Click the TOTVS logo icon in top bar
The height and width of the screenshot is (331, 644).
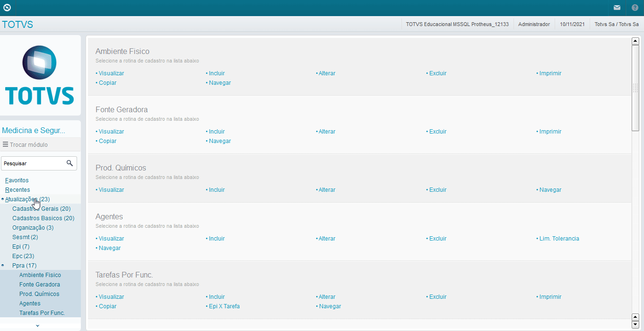click(7, 8)
